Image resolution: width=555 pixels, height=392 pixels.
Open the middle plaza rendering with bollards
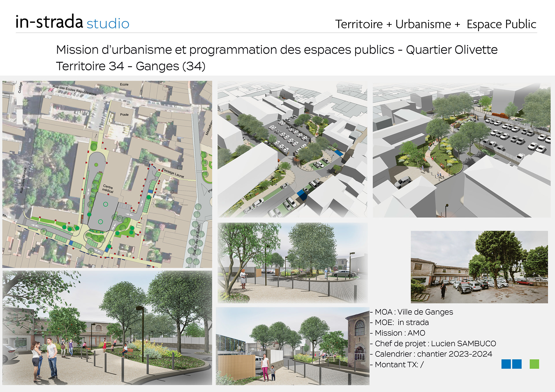(292, 263)
